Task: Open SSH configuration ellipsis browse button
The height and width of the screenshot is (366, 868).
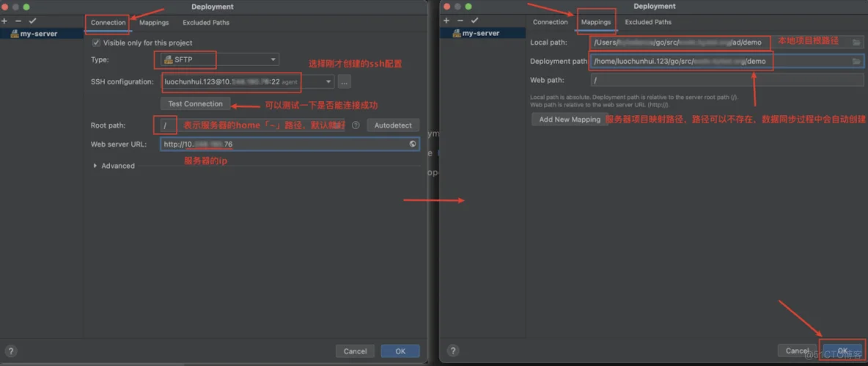Action: [x=345, y=82]
